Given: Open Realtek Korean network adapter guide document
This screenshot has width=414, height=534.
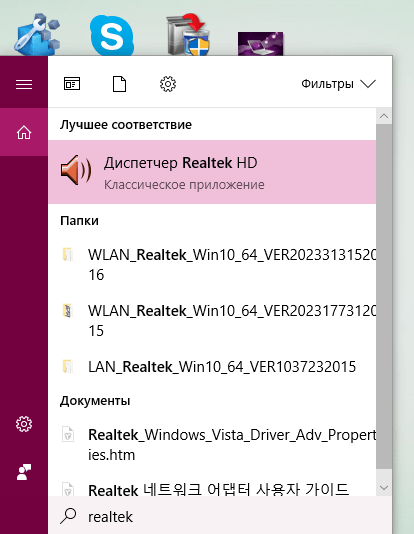Looking at the screenshot, I should pyautogui.click(x=212, y=489).
